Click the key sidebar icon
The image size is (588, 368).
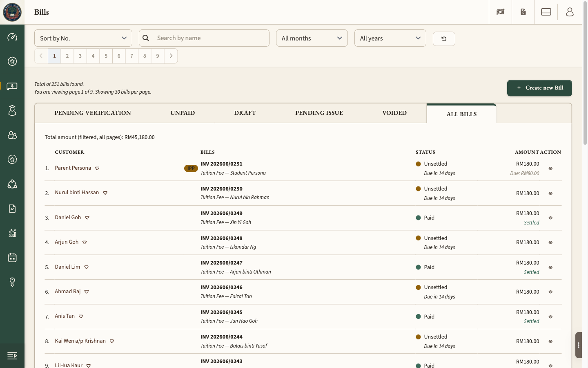[12, 282]
